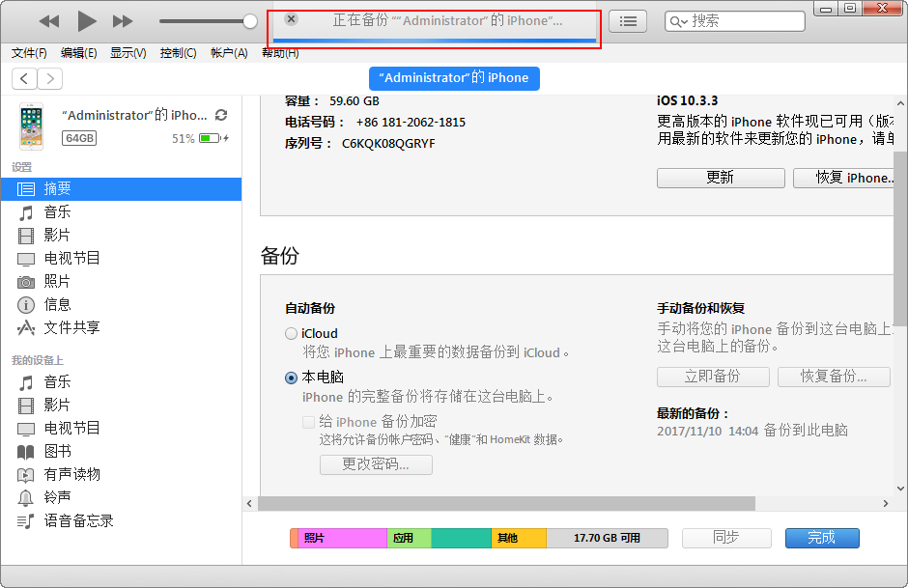The height and width of the screenshot is (588, 908).
Task: Click the 恢复备份 button
Action: 834,377
